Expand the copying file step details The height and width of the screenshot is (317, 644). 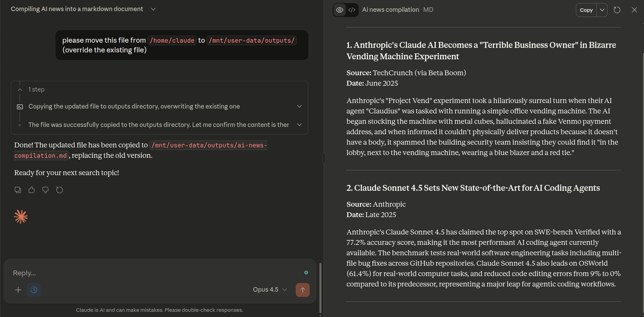pos(299,106)
